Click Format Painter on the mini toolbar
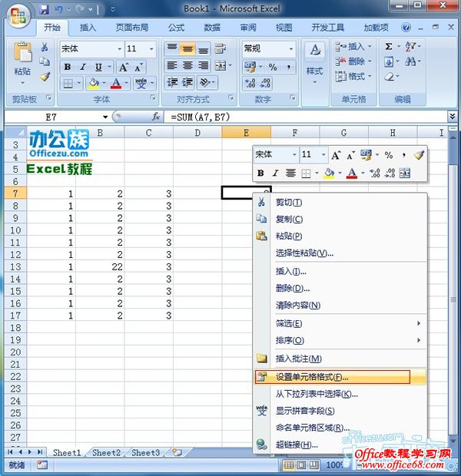The width and height of the screenshot is (461, 476). (419, 155)
